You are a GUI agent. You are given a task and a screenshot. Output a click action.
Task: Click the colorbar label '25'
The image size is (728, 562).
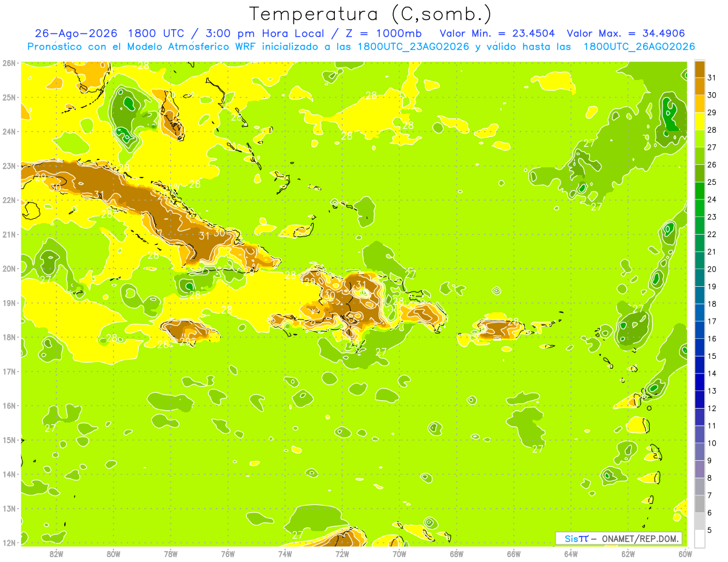(712, 182)
